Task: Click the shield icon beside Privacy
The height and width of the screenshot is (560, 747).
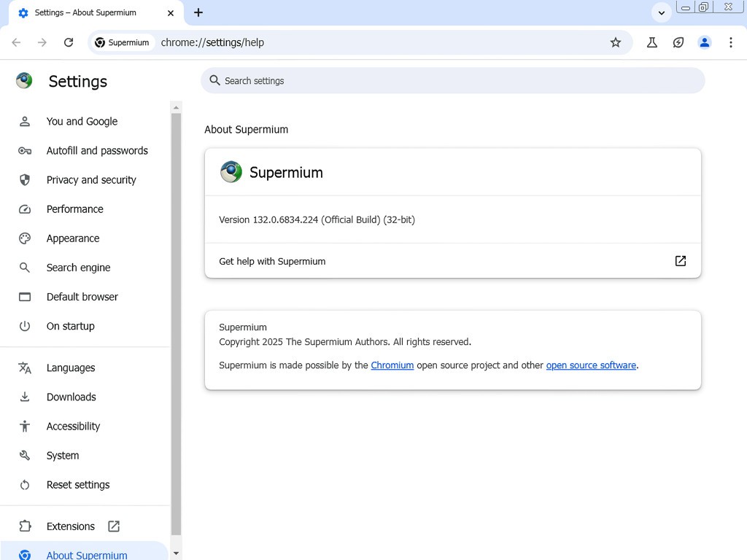Action: (x=25, y=180)
